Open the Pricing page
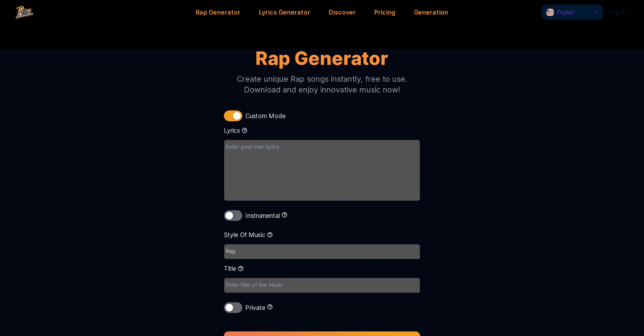 (384, 12)
